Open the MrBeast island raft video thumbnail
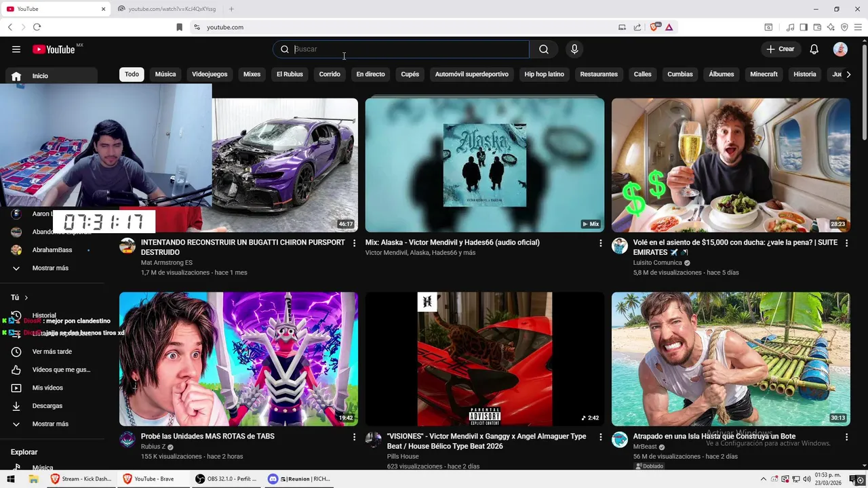The width and height of the screenshot is (868, 488). [730, 359]
